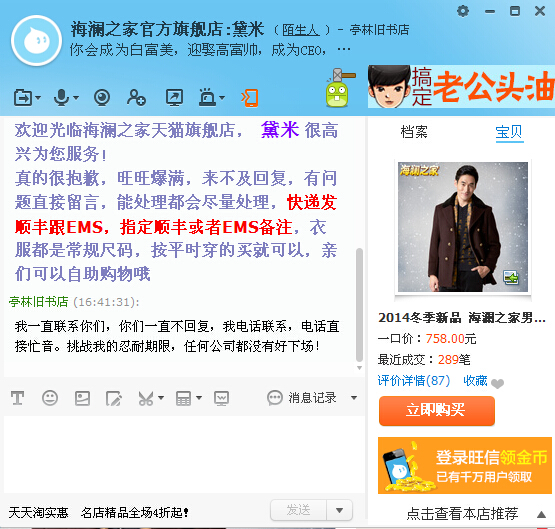Open the remote screen share icon
This screenshot has height=529, width=555.
(x=174, y=98)
